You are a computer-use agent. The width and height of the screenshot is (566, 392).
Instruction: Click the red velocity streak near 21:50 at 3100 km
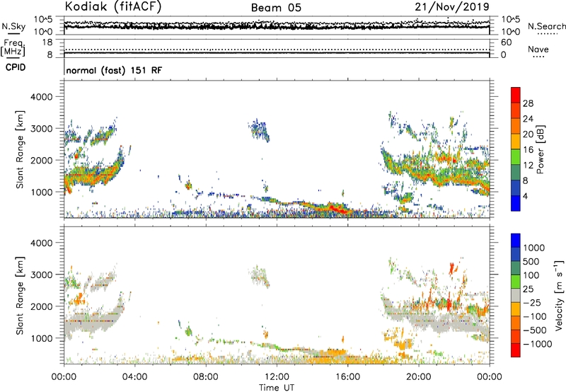pos(452,269)
